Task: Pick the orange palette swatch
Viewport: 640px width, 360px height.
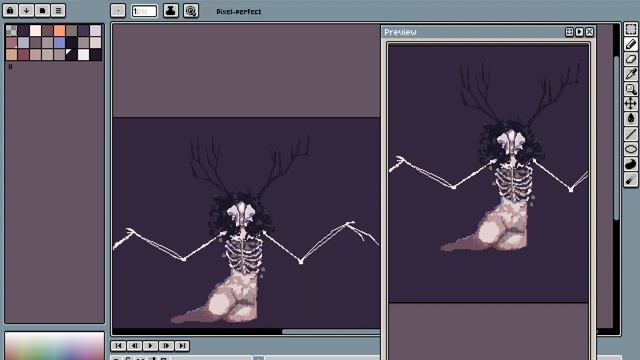Action: 60,30
